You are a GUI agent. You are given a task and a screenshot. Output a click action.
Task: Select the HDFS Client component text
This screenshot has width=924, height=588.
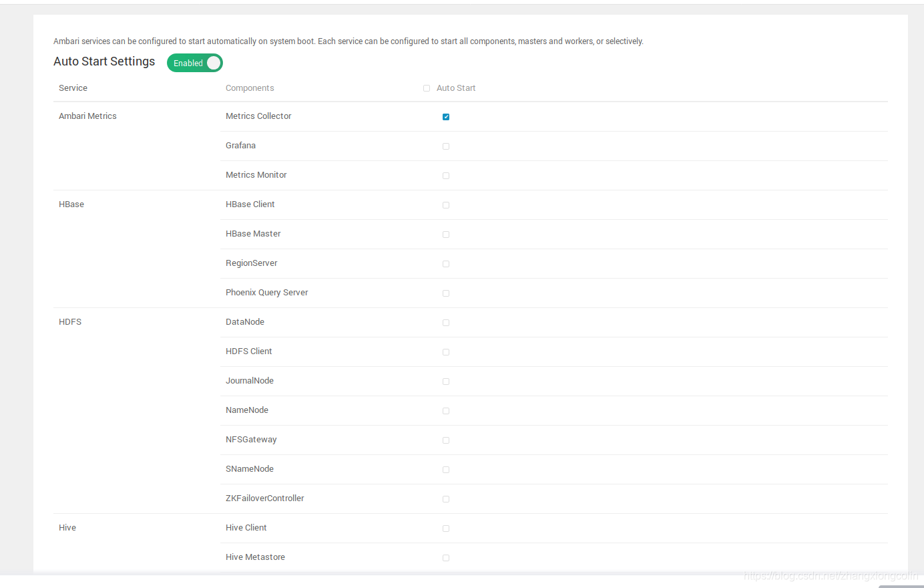pos(249,351)
